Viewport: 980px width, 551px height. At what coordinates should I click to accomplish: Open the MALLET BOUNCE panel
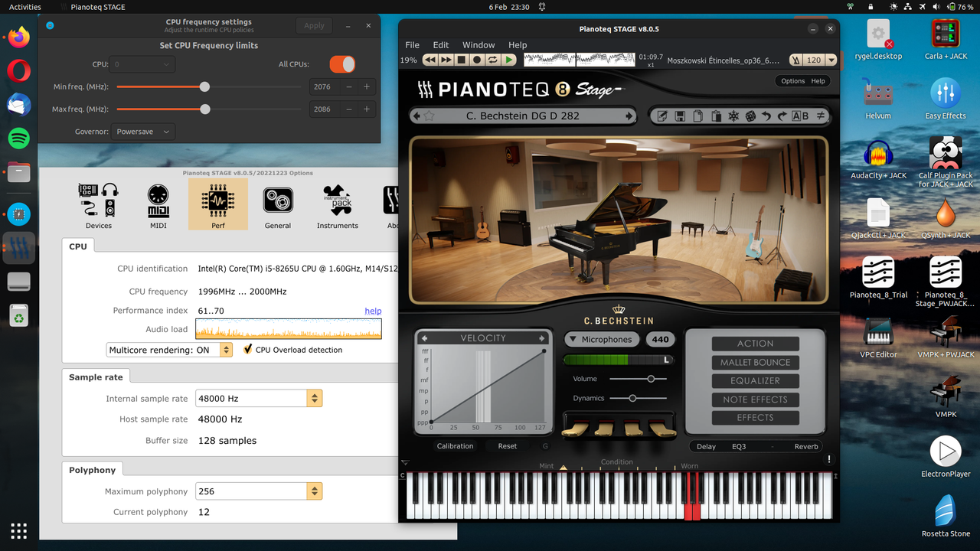[755, 362]
